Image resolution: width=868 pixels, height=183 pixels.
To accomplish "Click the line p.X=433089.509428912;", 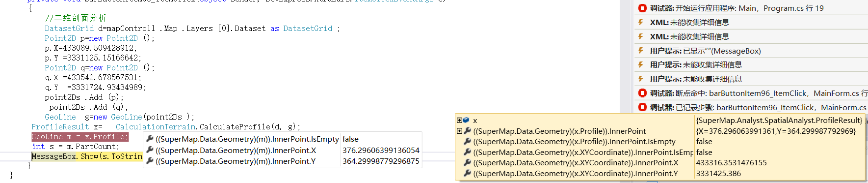I will click(x=91, y=48).
